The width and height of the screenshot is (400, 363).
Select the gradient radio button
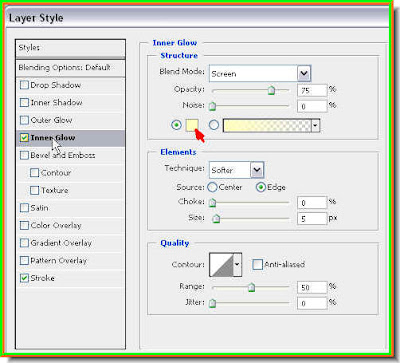tap(214, 125)
